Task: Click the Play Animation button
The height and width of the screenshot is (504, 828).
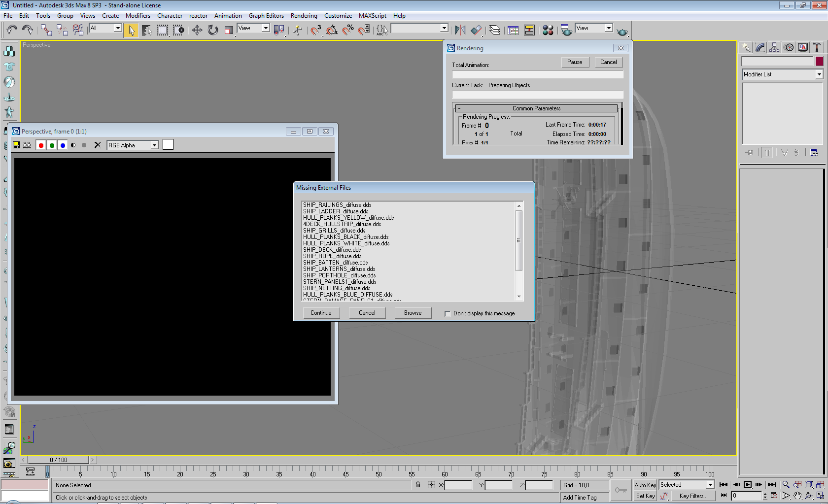Action: 748,485
